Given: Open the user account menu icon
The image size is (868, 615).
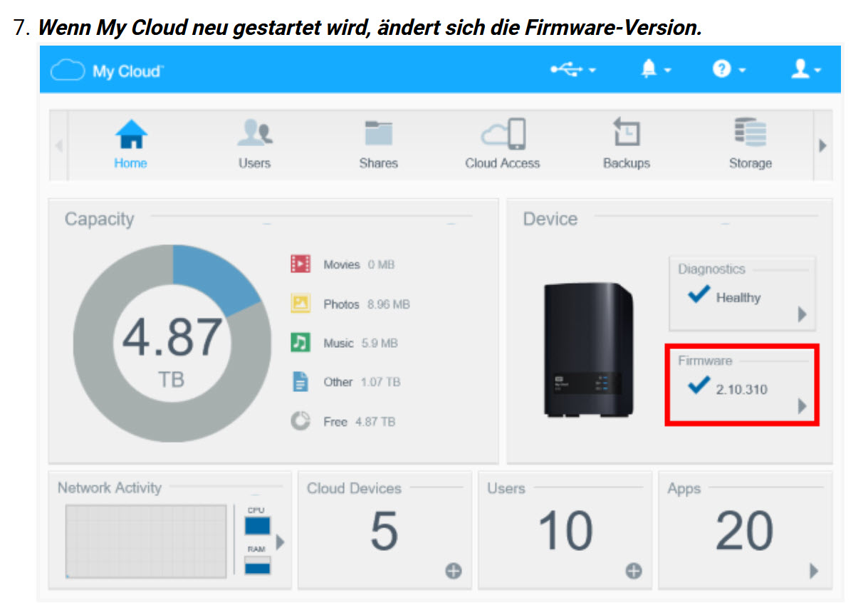Looking at the screenshot, I should pyautogui.click(x=805, y=69).
